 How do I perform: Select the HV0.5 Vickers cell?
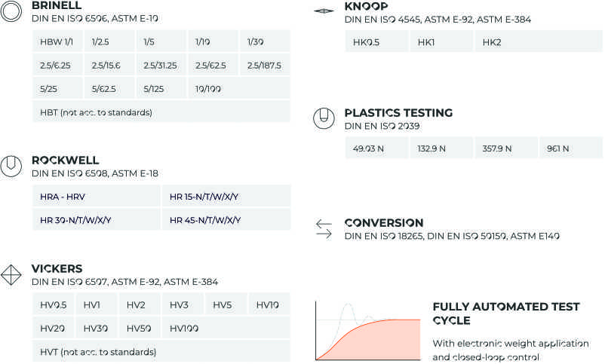(54, 304)
